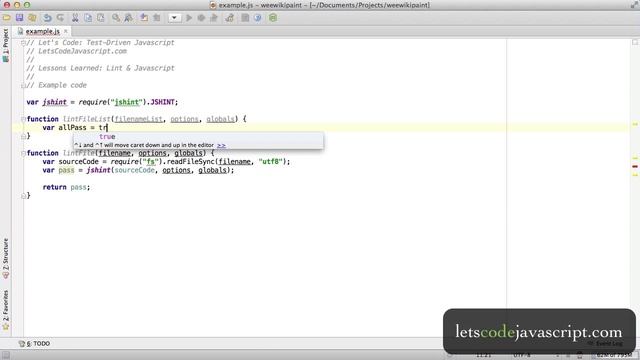This screenshot has width=640, height=360.
Task: Click the Back navigation toolbar icon
Action: [144, 18]
